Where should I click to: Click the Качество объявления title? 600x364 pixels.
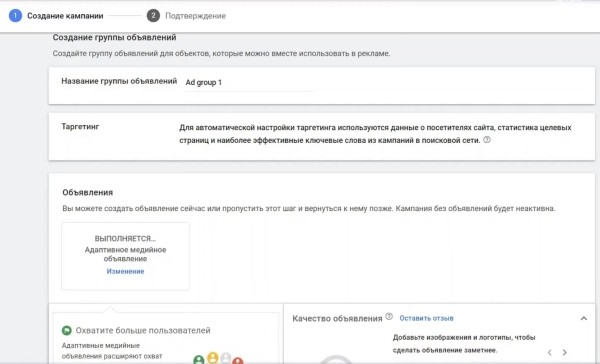tap(337, 318)
